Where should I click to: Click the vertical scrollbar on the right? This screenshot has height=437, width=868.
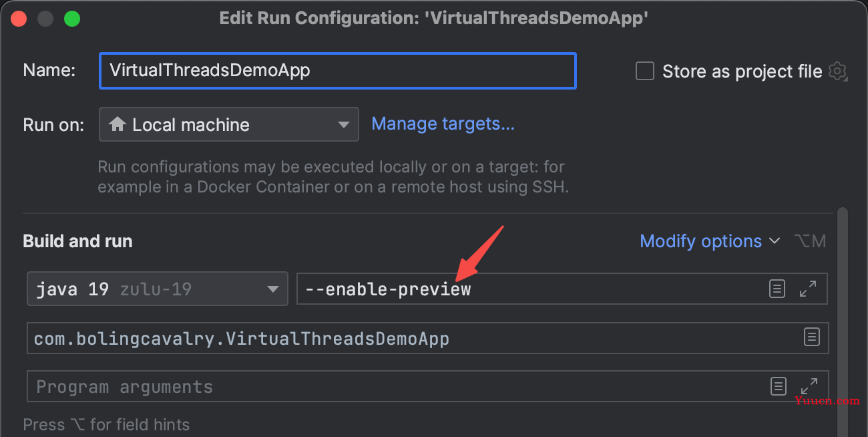842,321
